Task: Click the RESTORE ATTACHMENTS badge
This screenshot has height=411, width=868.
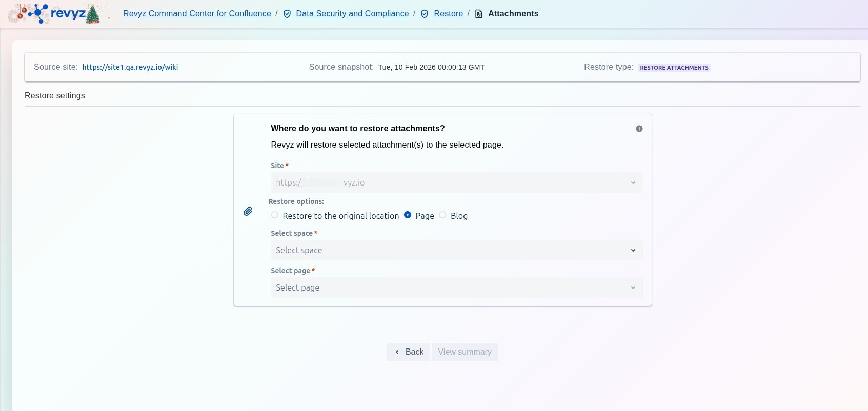Action: click(674, 68)
